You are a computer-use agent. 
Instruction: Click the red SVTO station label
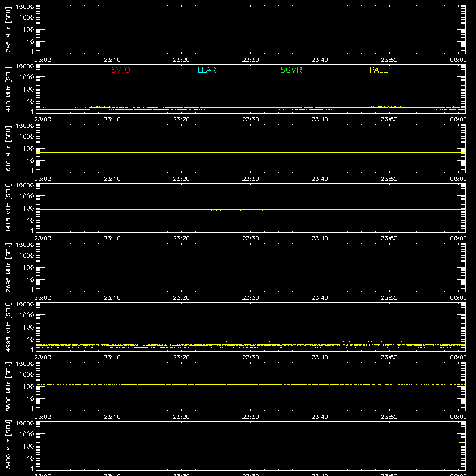121,70
